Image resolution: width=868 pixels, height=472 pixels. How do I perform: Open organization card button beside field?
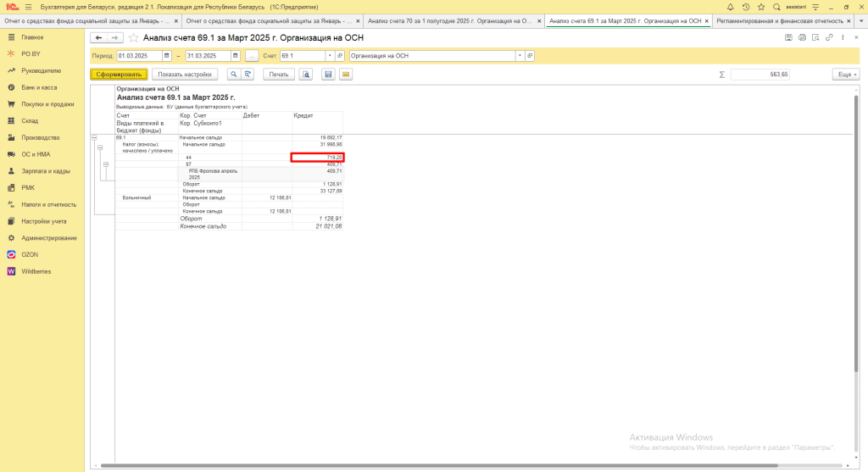pyautogui.click(x=530, y=56)
